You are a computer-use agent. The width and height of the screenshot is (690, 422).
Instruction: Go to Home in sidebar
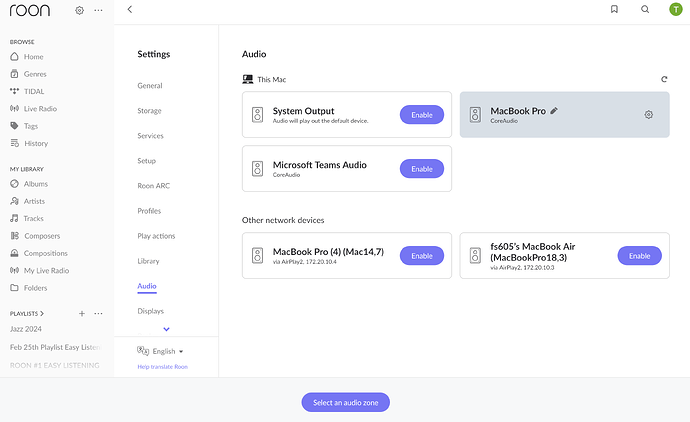pos(27,57)
